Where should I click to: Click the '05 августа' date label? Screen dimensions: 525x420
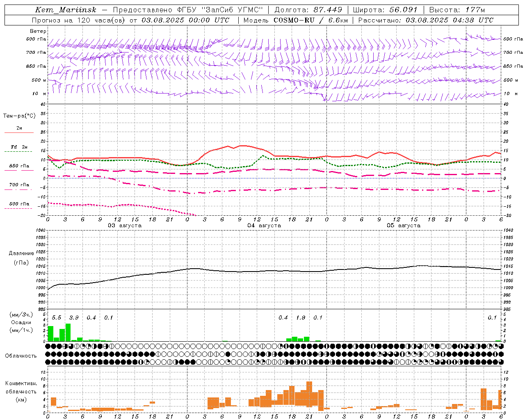pos(404,226)
